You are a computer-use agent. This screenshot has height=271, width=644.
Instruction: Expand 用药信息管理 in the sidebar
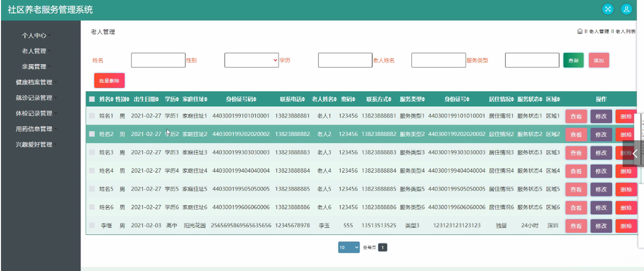coord(36,129)
